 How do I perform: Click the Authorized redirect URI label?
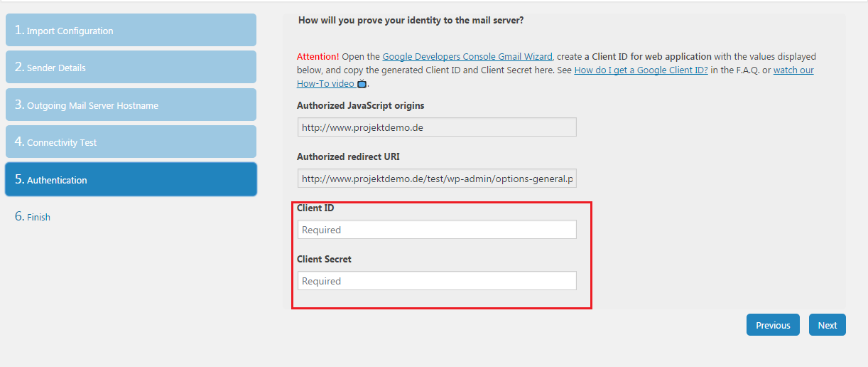[x=353, y=156]
